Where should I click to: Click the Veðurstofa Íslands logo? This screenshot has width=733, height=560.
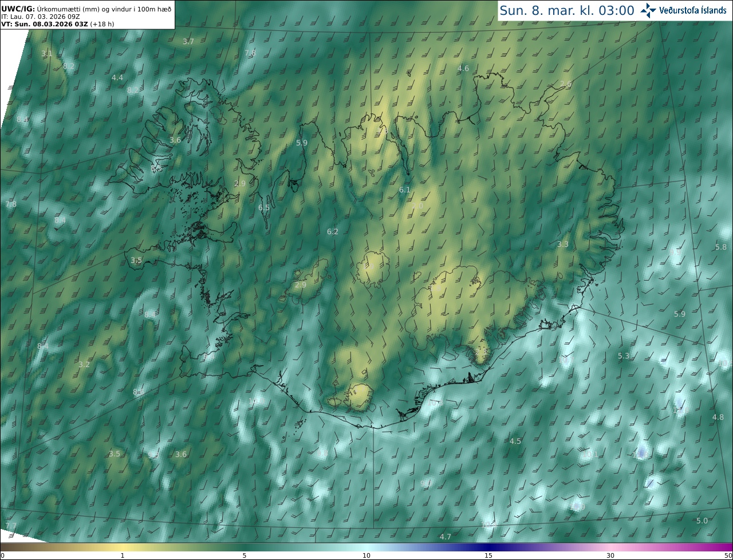pyautogui.click(x=684, y=10)
